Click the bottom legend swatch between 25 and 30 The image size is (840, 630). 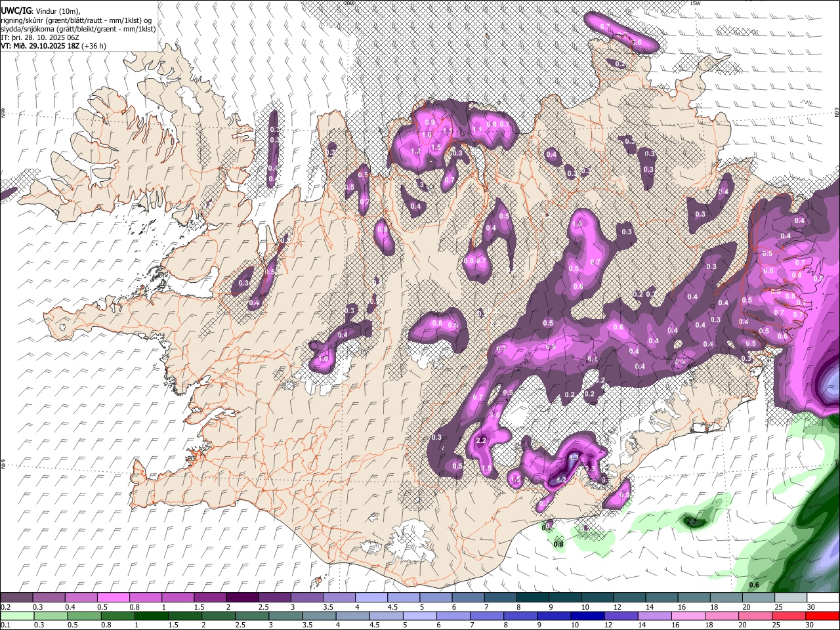[788, 616]
